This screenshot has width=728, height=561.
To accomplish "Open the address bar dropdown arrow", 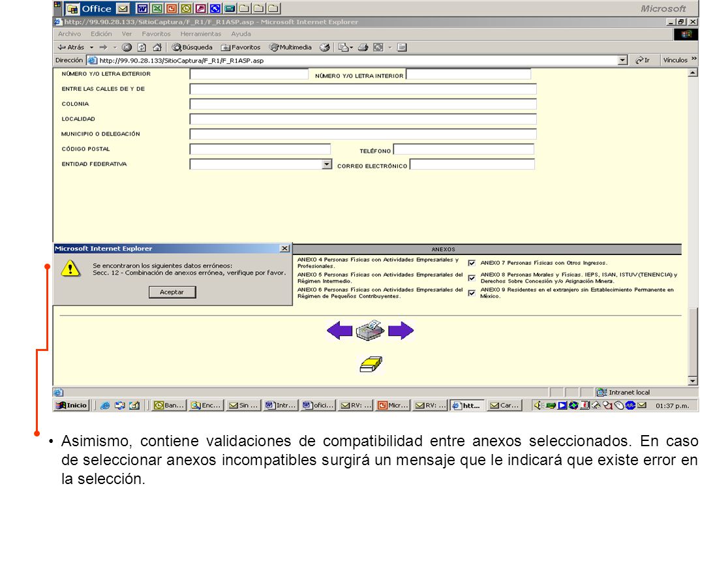I will point(622,61).
